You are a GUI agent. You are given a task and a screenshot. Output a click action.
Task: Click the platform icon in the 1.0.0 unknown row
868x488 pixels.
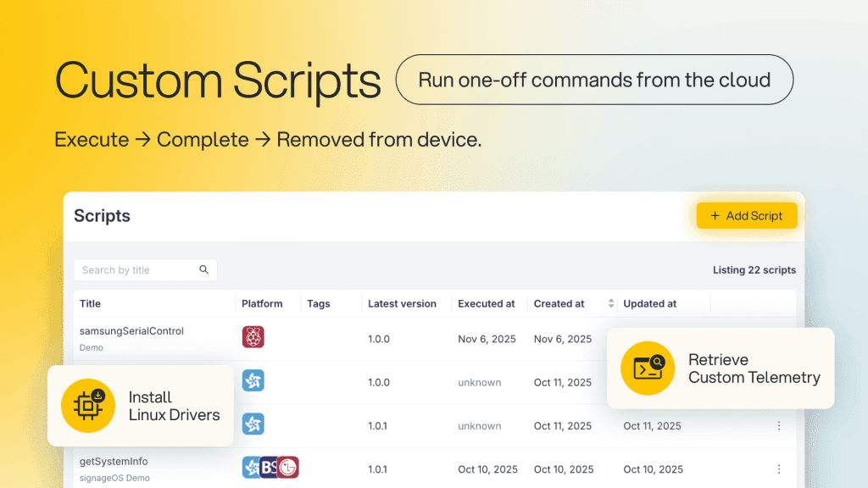(253, 380)
